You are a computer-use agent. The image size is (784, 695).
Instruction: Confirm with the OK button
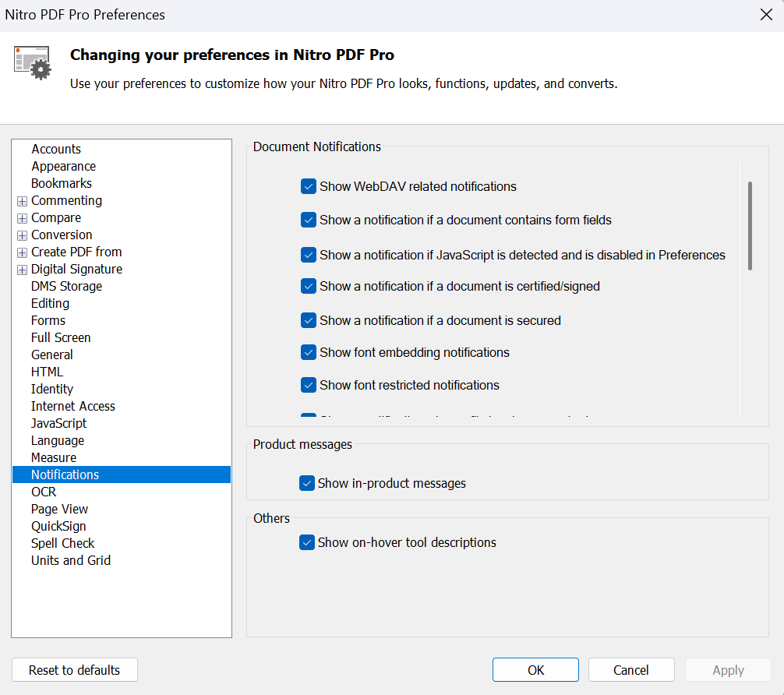click(x=535, y=670)
